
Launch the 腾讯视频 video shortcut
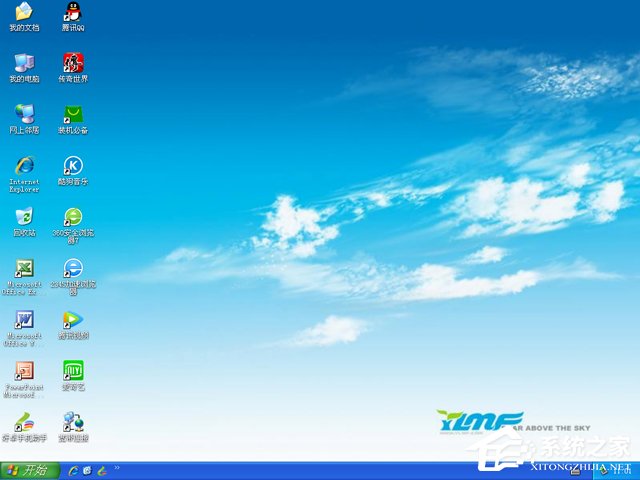[73, 320]
